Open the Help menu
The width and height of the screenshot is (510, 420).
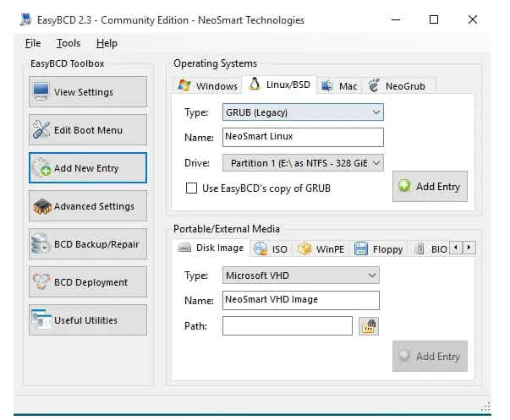tap(107, 43)
